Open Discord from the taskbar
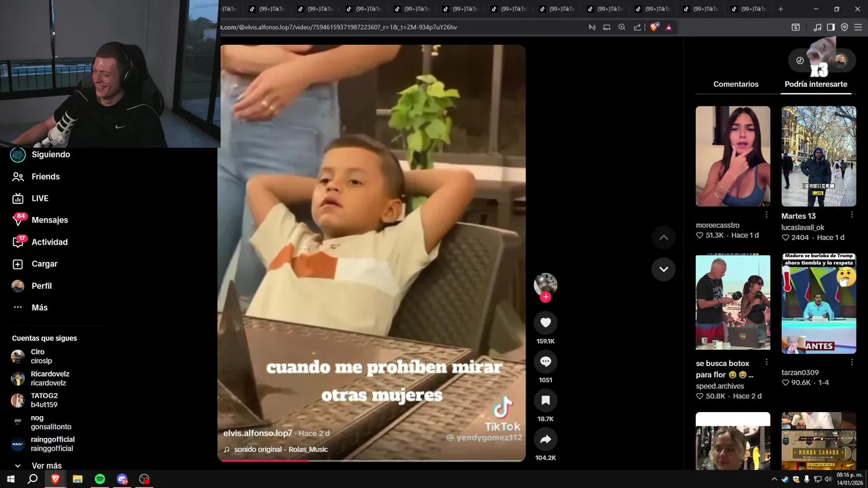The width and height of the screenshot is (868, 488). (122, 479)
